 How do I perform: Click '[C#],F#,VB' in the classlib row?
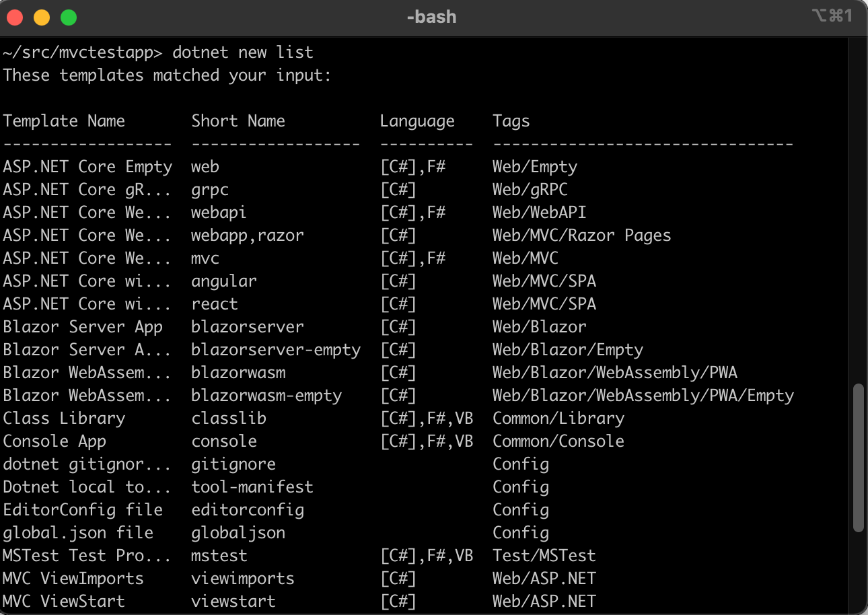coord(427,419)
